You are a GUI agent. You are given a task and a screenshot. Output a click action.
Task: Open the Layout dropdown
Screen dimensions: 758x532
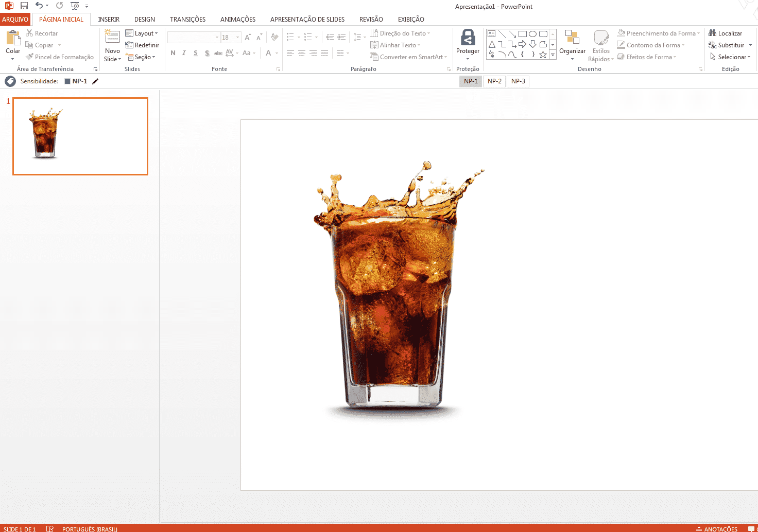point(142,33)
